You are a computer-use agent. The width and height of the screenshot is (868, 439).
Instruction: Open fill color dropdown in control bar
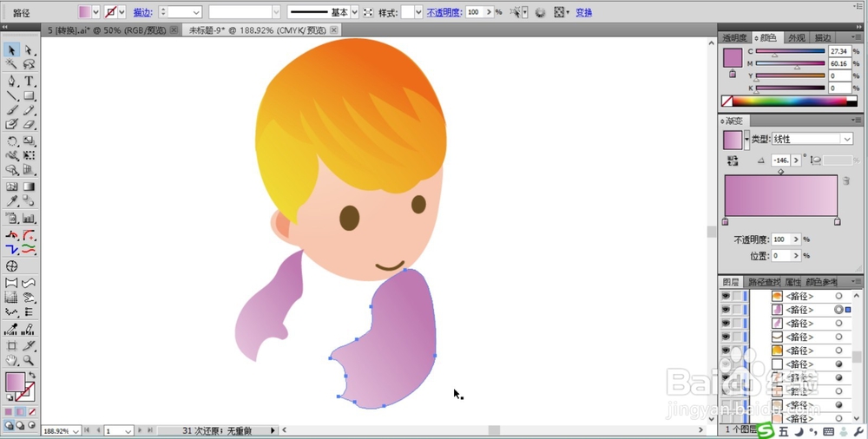click(96, 12)
